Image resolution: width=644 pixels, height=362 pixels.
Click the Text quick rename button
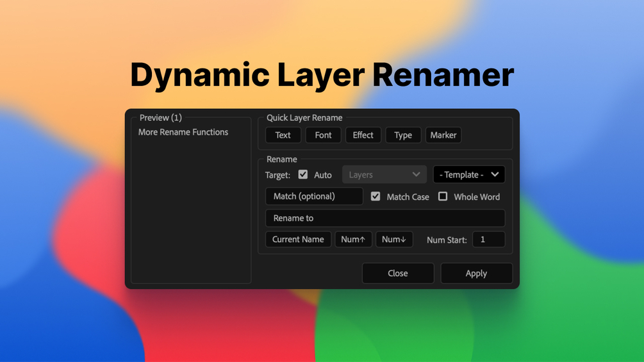(x=283, y=135)
